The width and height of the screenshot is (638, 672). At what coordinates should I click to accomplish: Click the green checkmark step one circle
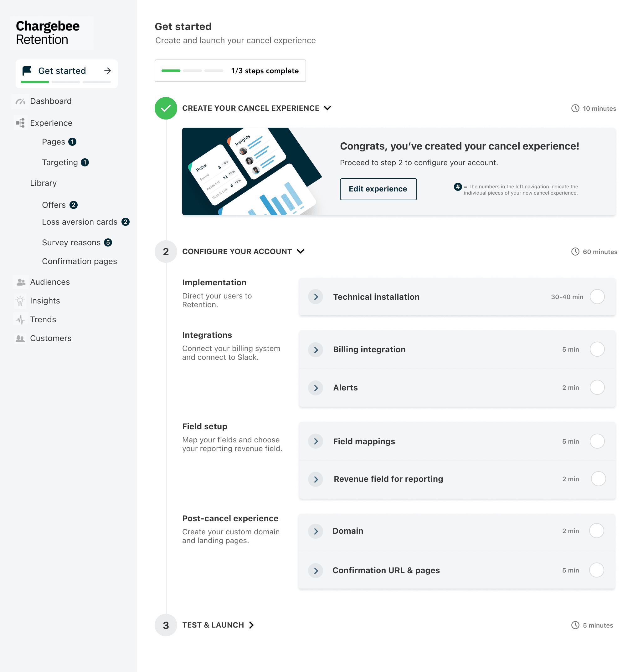166,108
